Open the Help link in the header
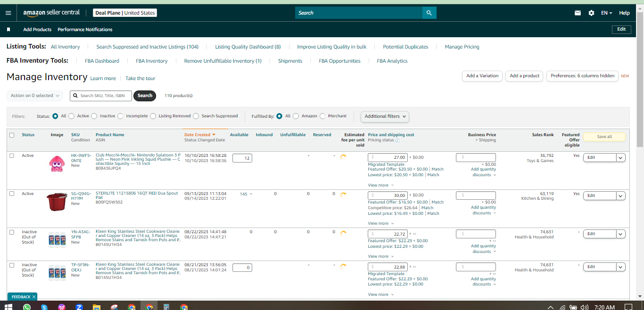The height and width of the screenshot is (310, 644). coord(624,13)
